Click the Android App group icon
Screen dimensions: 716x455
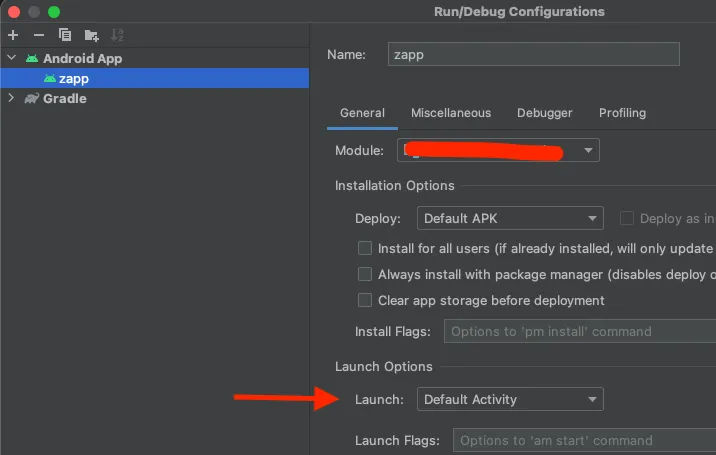(32, 59)
